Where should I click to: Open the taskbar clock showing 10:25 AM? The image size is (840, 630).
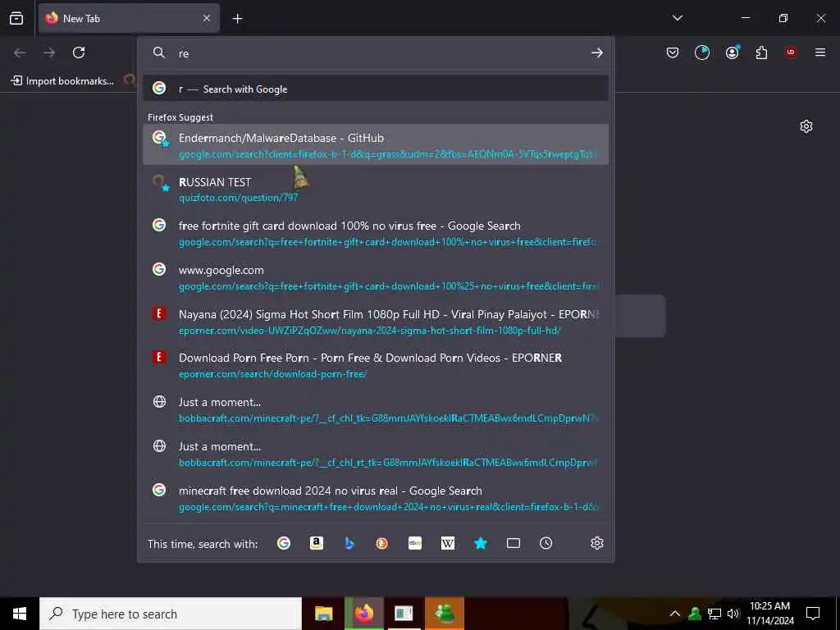click(x=769, y=614)
